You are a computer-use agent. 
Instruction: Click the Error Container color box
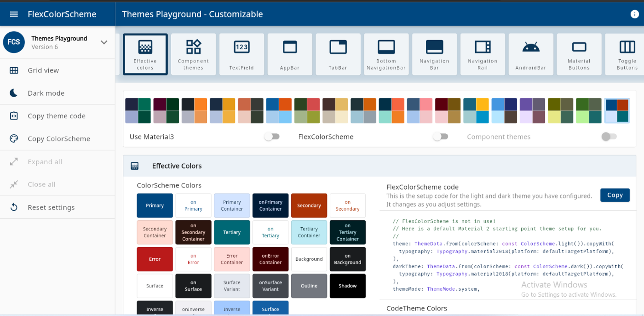point(232,259)
